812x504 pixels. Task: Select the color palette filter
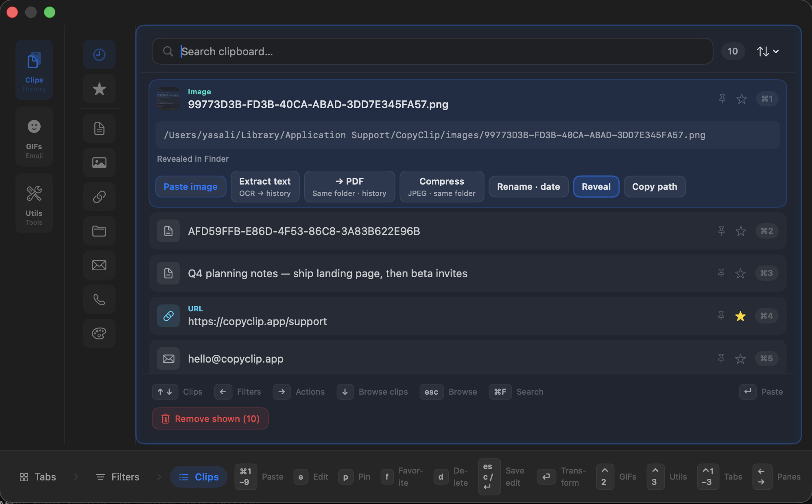tap(99, 334)
